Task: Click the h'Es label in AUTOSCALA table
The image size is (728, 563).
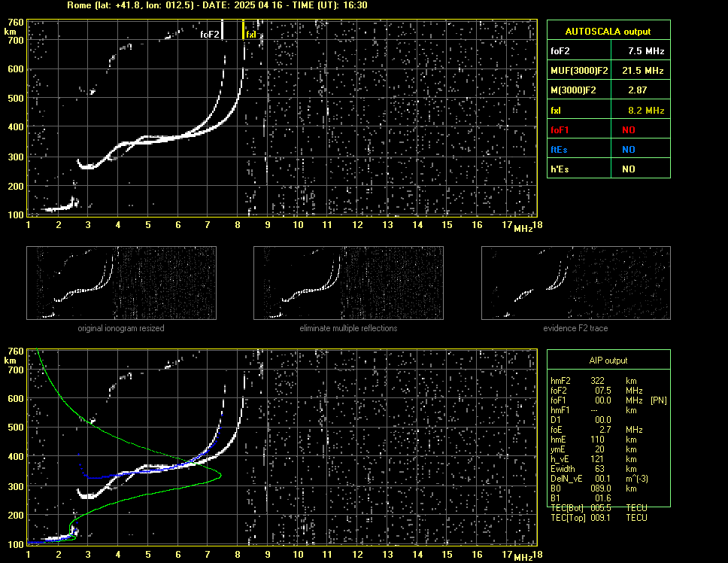Action: click(560, 169)
